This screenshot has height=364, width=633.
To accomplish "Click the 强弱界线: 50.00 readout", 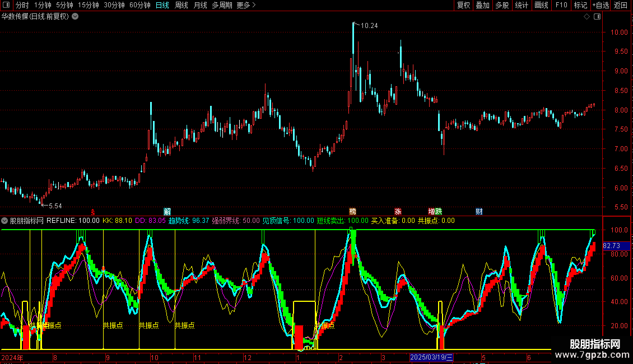I will 236,221.
